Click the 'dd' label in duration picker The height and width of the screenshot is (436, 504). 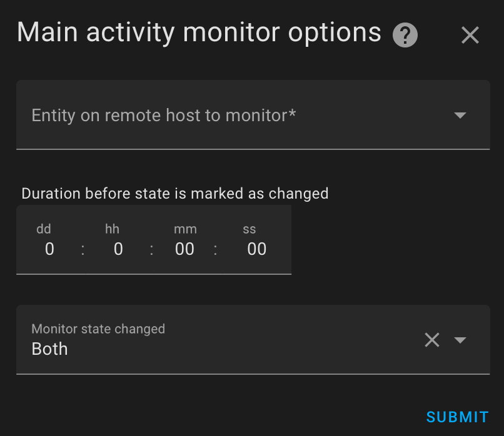coord(44,229)
